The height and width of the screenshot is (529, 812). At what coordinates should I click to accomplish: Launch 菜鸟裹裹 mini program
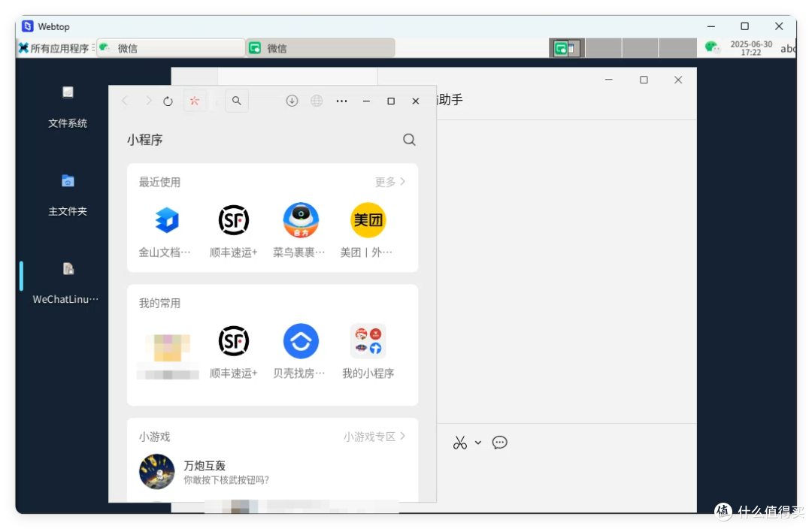coord(300,231)
